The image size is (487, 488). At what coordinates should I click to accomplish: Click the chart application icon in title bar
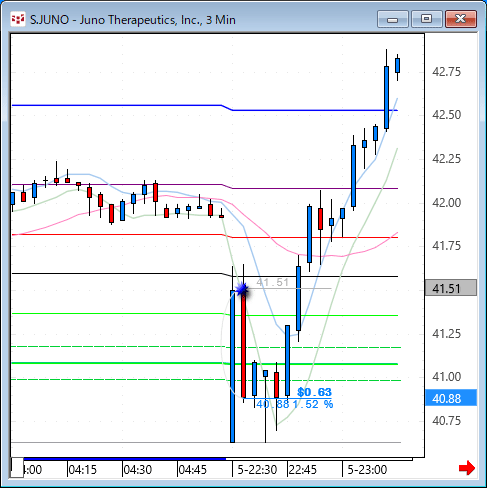[18, 19]
